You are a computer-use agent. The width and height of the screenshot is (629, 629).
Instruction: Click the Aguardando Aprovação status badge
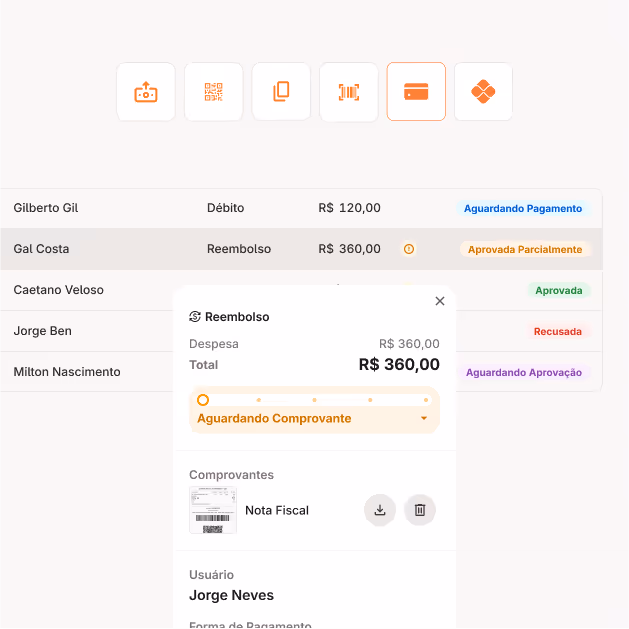[523, 372]
